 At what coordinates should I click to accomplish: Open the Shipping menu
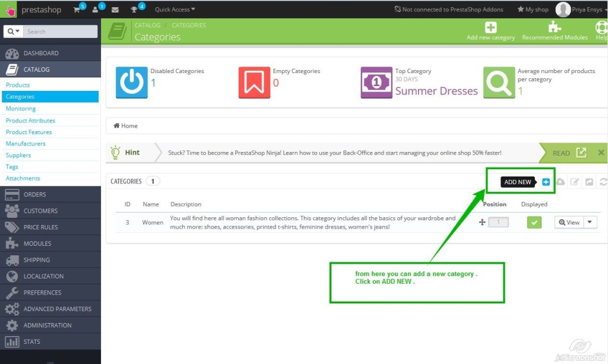[50, 259]
